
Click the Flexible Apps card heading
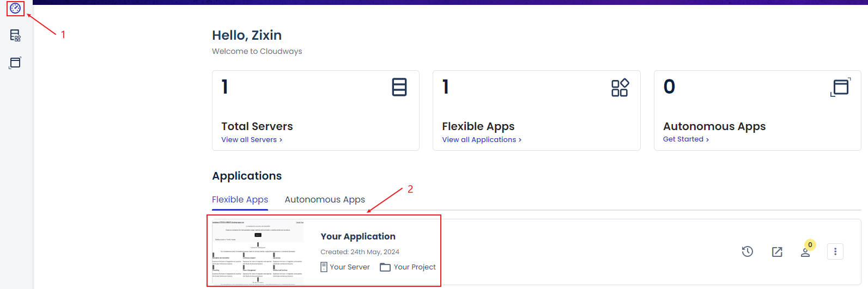(x=478, y=126)
